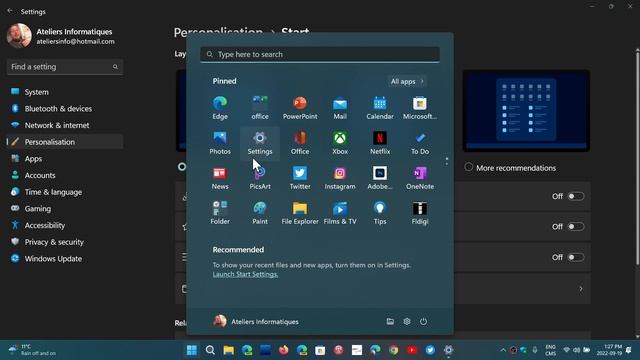Screen dimensions: 640x360
Task: Toggle the first Off switch in Settings
Action: point(576,196)
